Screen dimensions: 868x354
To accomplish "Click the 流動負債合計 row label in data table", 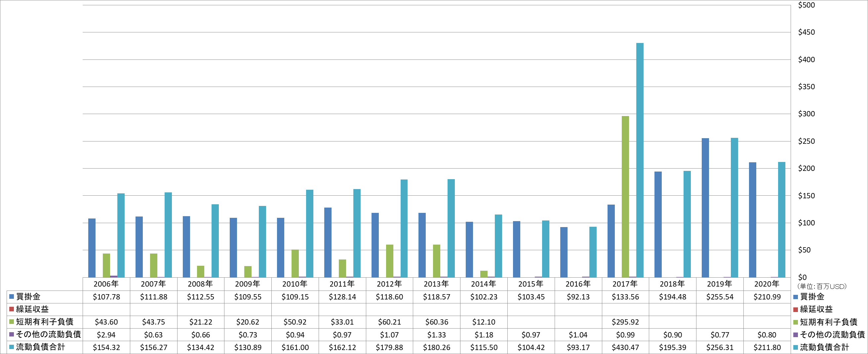I will pyautogui.click(x=40, y=347).
